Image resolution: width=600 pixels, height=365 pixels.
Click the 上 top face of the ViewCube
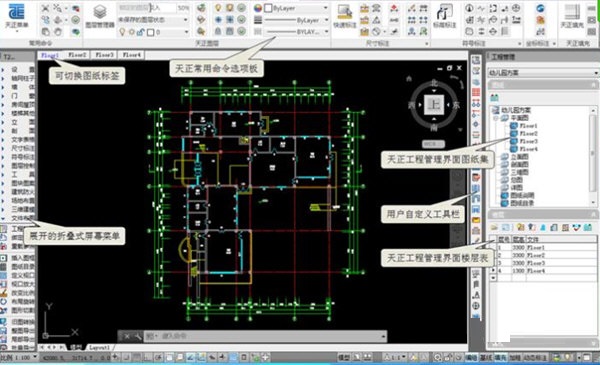pos(434,104)
